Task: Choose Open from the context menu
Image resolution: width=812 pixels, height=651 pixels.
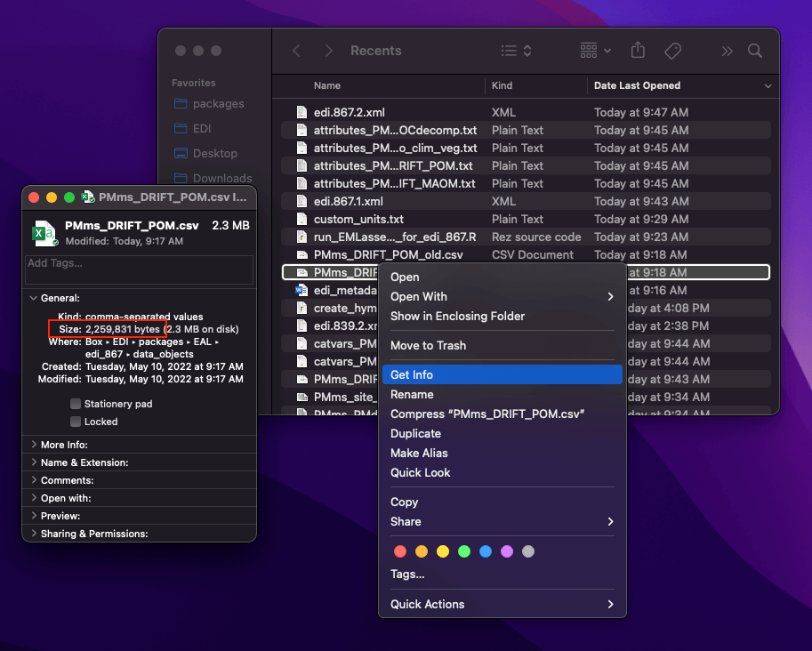Action: 502,277
